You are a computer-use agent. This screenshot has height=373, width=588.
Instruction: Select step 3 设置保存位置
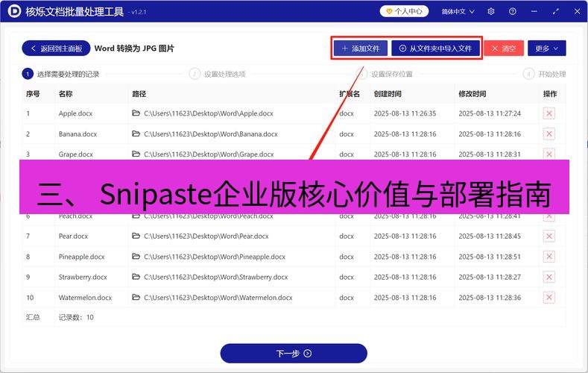[x=385, y=74]
